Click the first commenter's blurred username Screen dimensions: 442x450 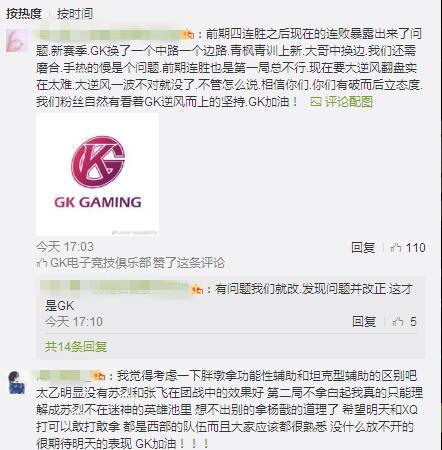pos(109,34)
